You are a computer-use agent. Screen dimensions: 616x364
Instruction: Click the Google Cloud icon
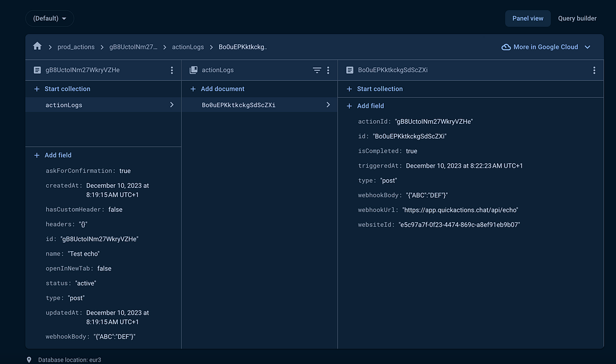click(x=506, y=47)
